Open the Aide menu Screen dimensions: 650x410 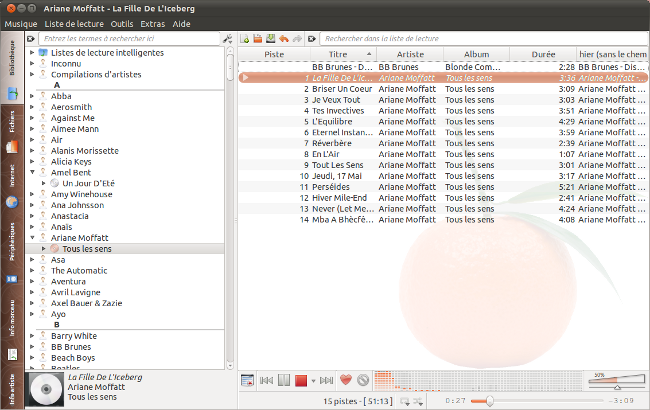(x=182, y=24)
